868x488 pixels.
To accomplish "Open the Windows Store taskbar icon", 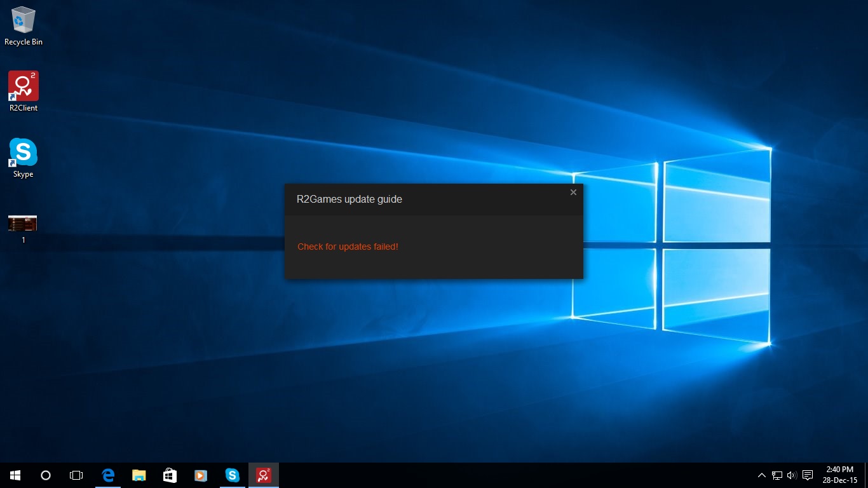I will pos(170,475).
